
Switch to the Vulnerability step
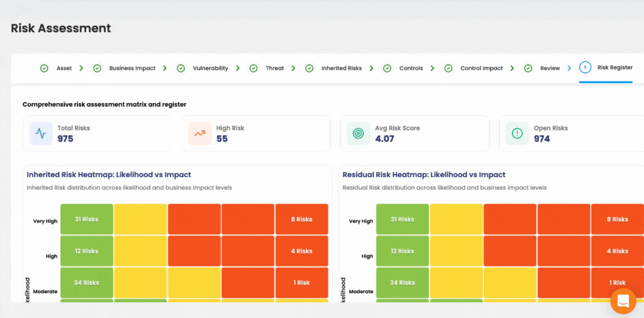coord(210,68)
